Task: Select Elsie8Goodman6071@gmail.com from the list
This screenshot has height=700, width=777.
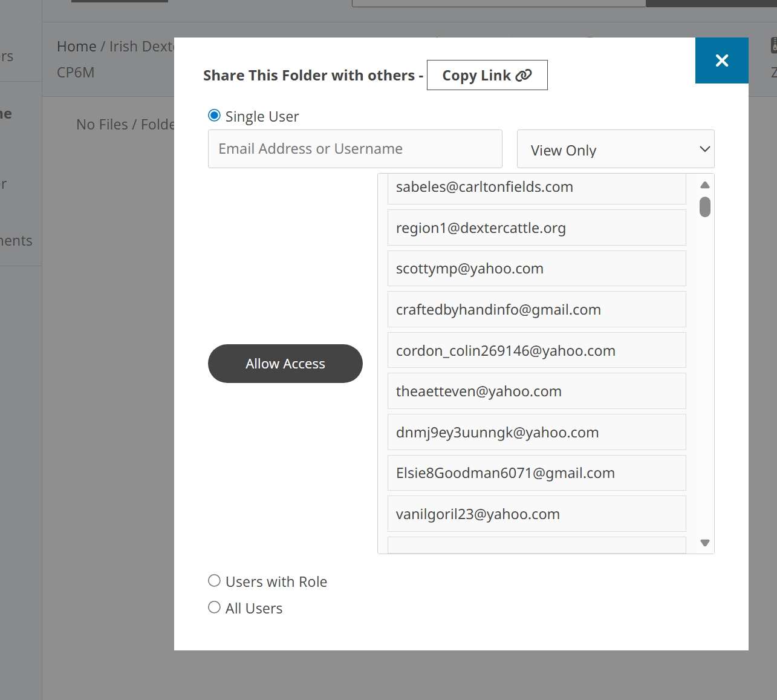Action: pyautogui.click(x=536, y=473)
